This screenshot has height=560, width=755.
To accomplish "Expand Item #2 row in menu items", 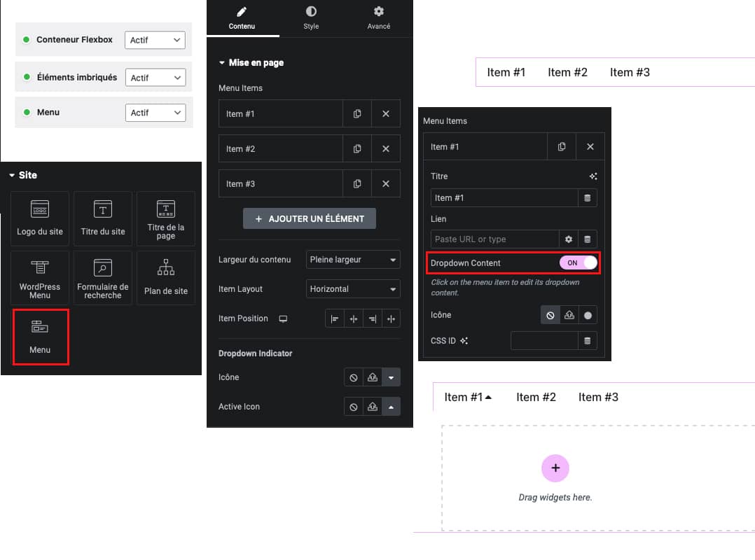I will [281, 148].
